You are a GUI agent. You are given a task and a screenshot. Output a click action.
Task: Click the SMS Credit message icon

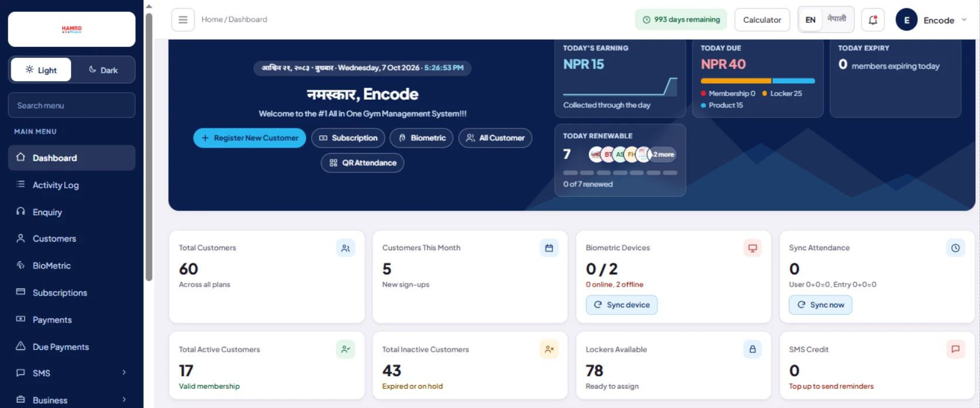(x=955, y=349)
